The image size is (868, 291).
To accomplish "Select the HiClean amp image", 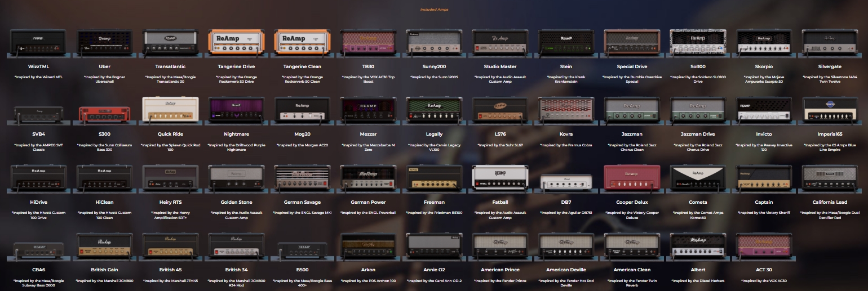I will [104, 178].
